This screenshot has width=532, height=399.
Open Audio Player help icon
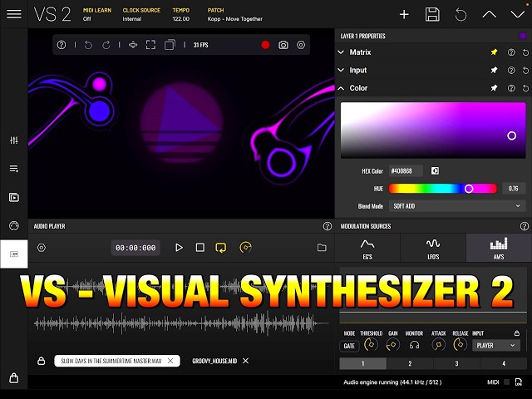tap(327, 226)
